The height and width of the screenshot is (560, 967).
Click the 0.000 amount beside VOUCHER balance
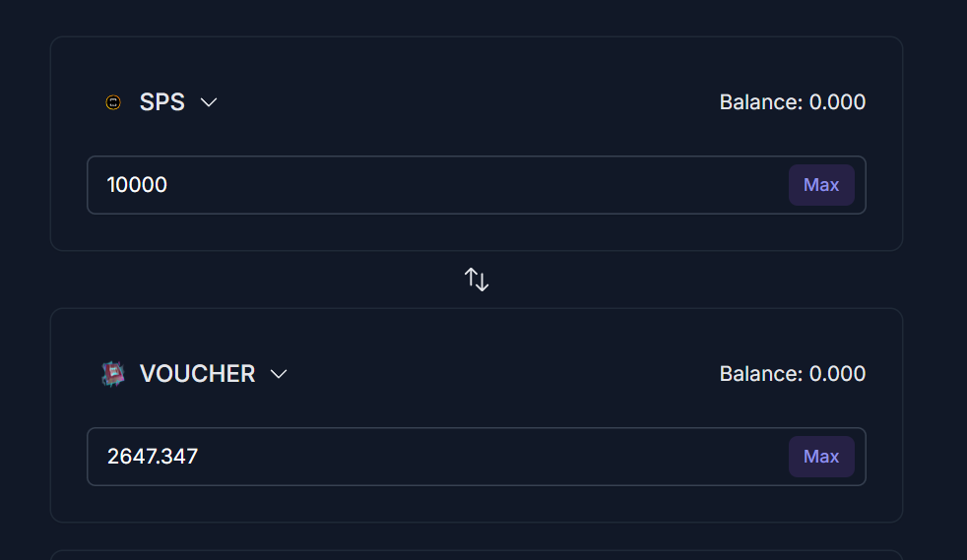pos(837,374)
